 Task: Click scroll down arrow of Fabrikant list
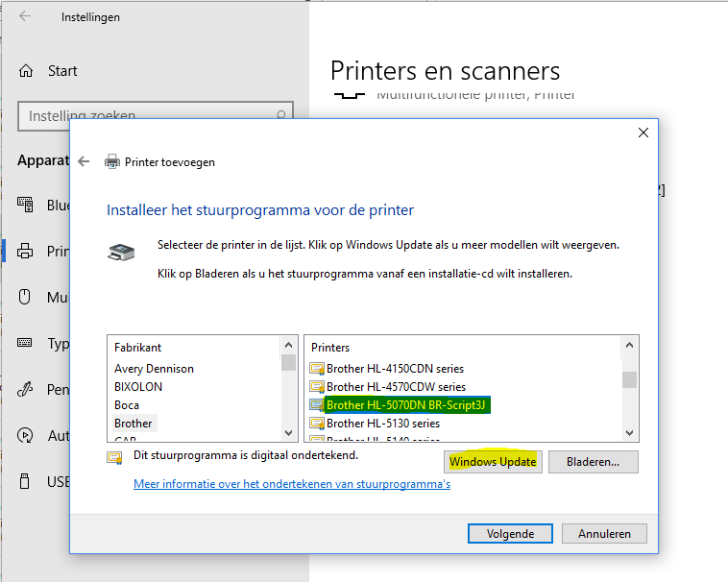click(288, 433)
